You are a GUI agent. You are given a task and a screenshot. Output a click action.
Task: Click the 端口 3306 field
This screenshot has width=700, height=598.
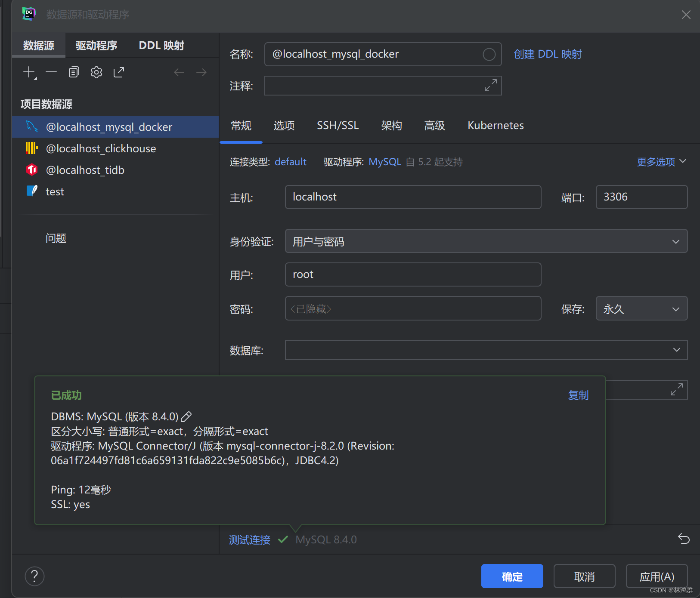(641, 197)
